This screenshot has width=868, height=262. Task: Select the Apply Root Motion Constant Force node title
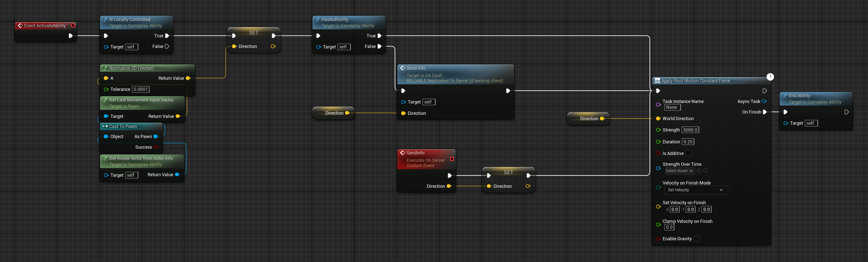coord(696,81)
